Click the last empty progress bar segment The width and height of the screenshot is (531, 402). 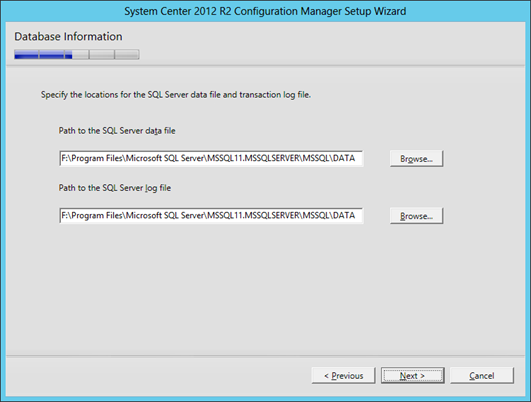127,55
